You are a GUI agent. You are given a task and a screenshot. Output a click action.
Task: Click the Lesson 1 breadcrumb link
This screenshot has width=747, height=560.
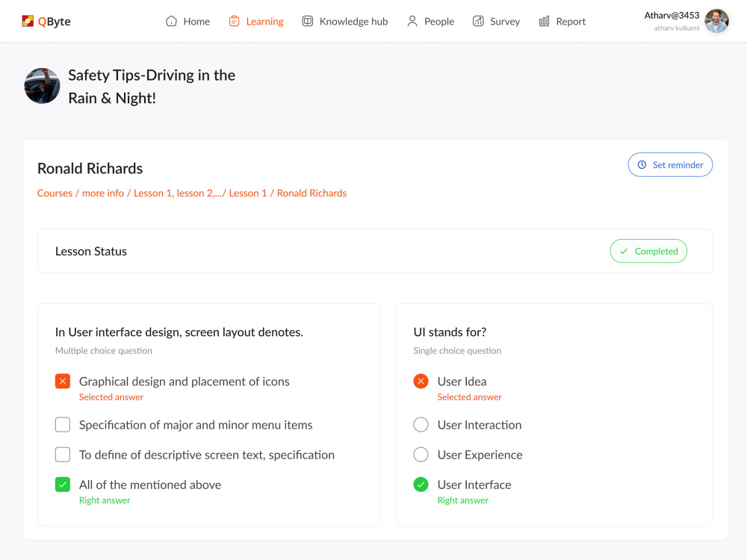click(x=248, y=193)
